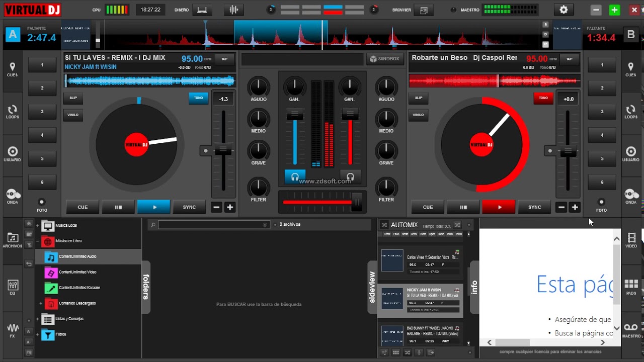Viewport: 644px width, 362px height.
Task: Toggle TONO key lock on left deck
Action: 198,98
